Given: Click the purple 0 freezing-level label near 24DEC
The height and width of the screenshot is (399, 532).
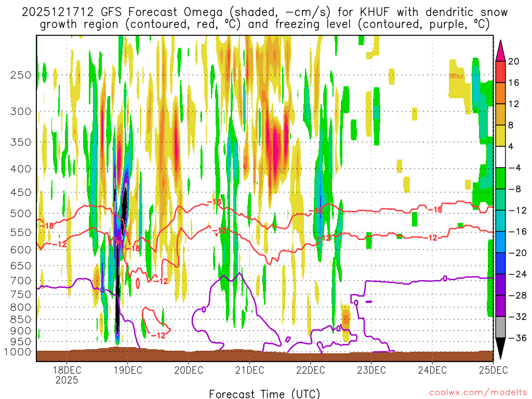Looking at the screenshot, I should tap(445, 278).
